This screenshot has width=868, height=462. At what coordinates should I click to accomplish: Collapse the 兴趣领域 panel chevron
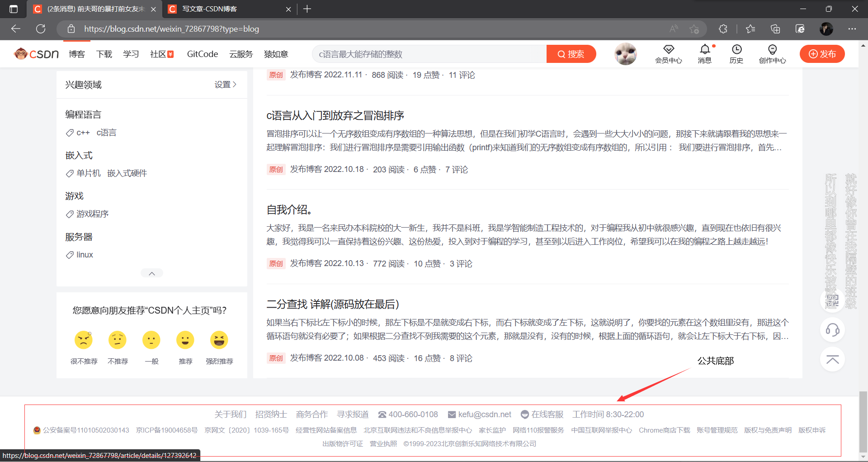coord(152,273)
